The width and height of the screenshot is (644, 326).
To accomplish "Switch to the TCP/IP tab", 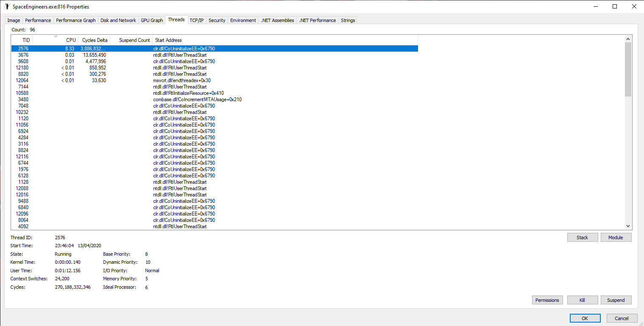I will [197, 20].
